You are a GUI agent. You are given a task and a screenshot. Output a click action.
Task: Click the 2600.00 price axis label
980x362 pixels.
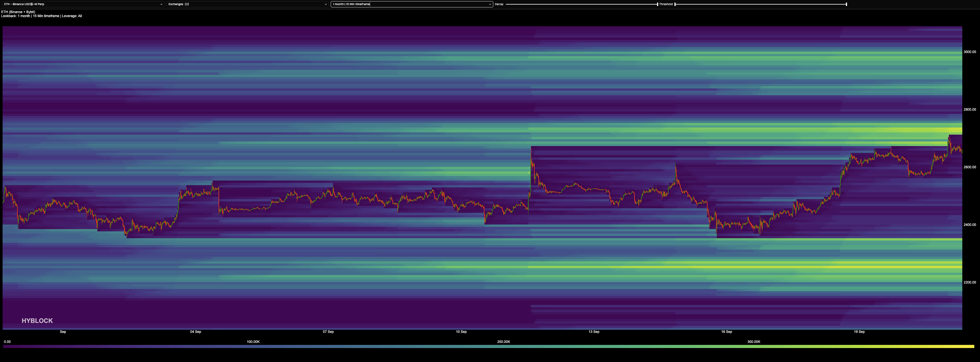coord(970,167)
